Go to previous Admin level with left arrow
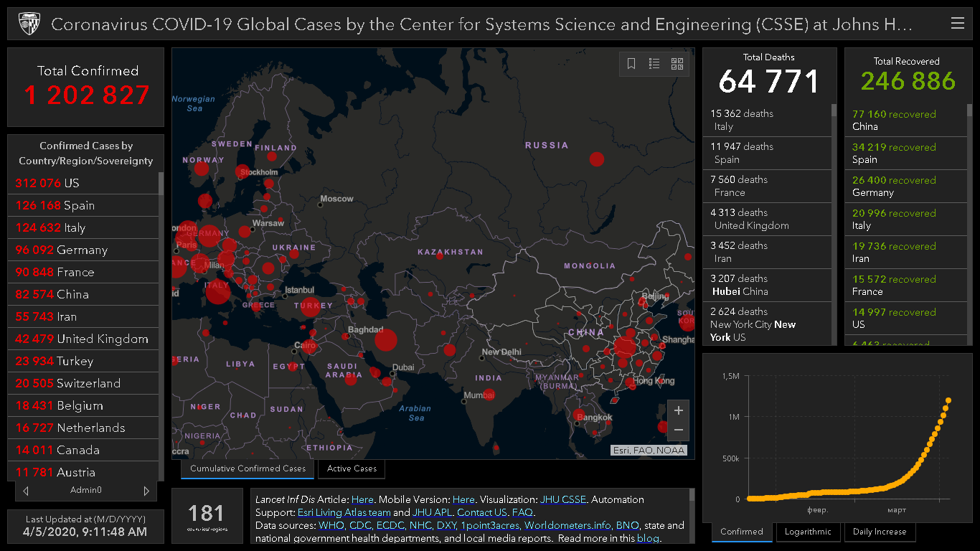 tap(27, 491)
